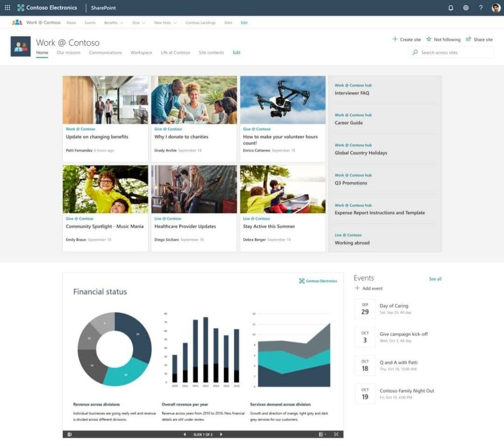Viewport: 504px width, 447px height.
Task: Open Q and A with Patti event
Action: coord(399,362)
